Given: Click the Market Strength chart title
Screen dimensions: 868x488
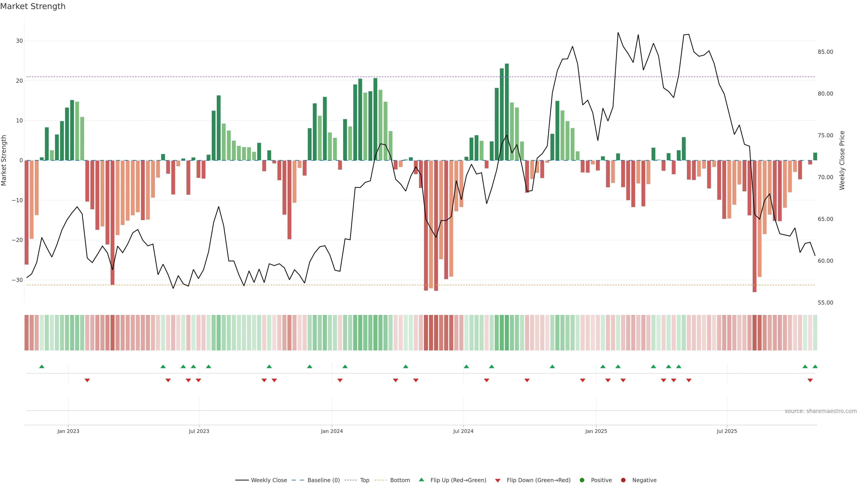Looking at the screenshot, I should coord(33,6).
